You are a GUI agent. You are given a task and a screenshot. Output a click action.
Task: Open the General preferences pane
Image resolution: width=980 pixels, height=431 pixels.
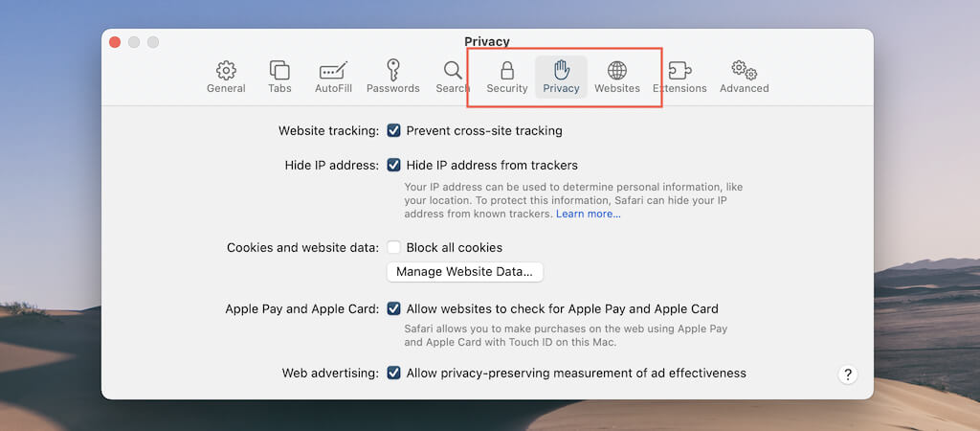point(226,78)
